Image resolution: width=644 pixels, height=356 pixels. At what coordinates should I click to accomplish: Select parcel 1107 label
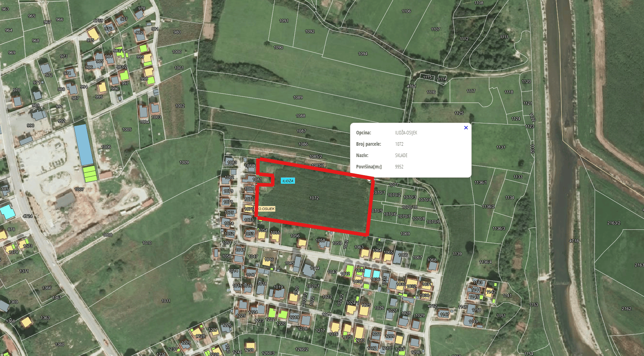coord(435,29)
